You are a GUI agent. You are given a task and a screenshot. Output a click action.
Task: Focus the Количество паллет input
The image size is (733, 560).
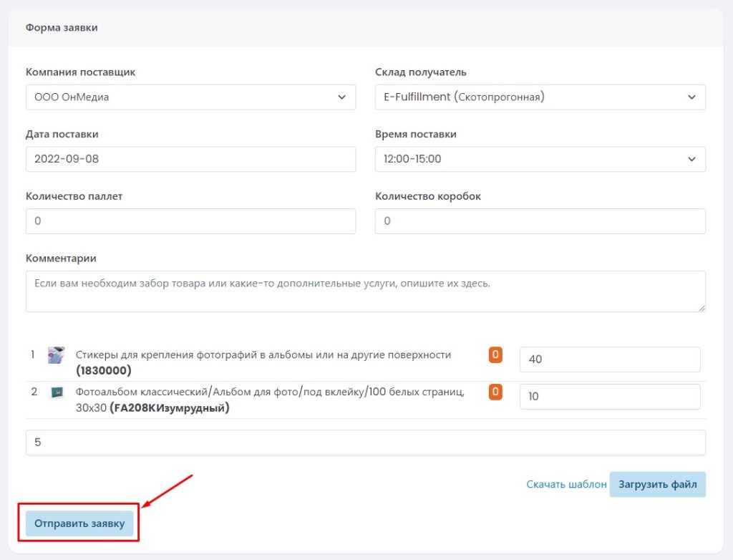pyautogui.click(x=190, y=221)
